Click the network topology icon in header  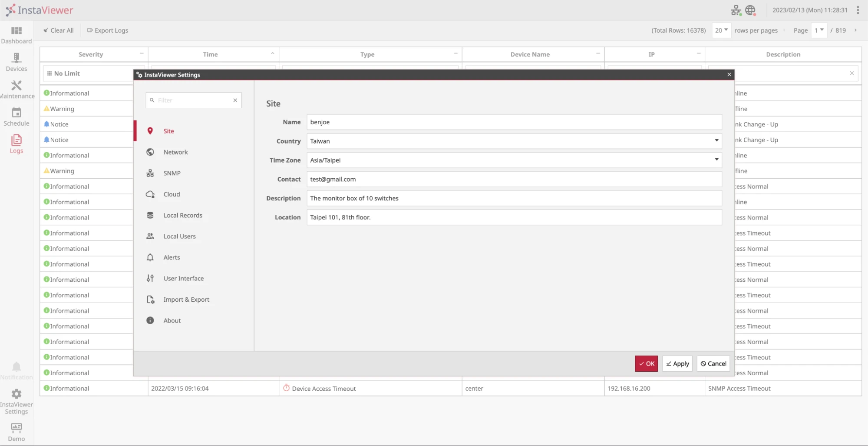click(x=736, y=10)
